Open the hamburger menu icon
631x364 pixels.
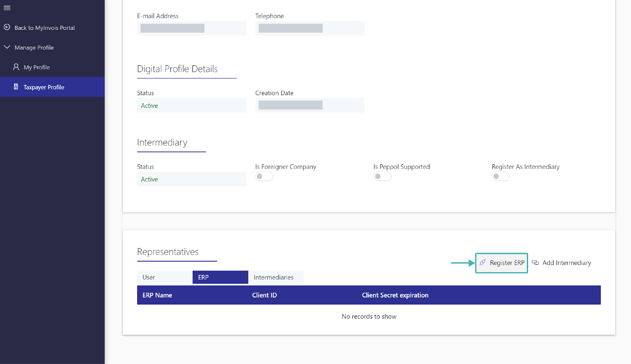pos(7,8)
